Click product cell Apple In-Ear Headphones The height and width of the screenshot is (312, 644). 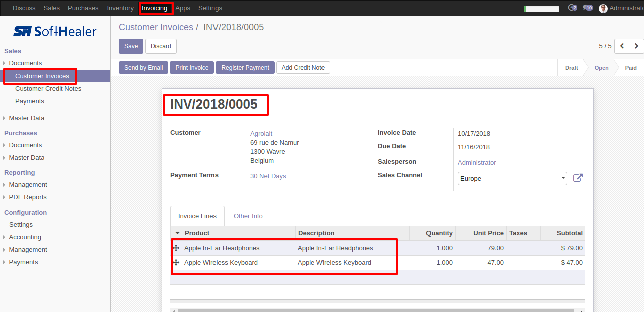[222, 248]
